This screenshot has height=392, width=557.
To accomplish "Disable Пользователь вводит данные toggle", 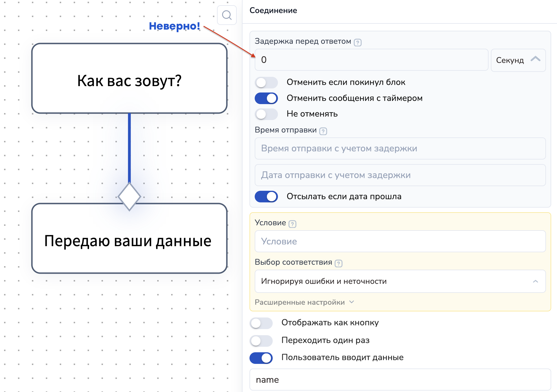I will click(x=261, y=358).
